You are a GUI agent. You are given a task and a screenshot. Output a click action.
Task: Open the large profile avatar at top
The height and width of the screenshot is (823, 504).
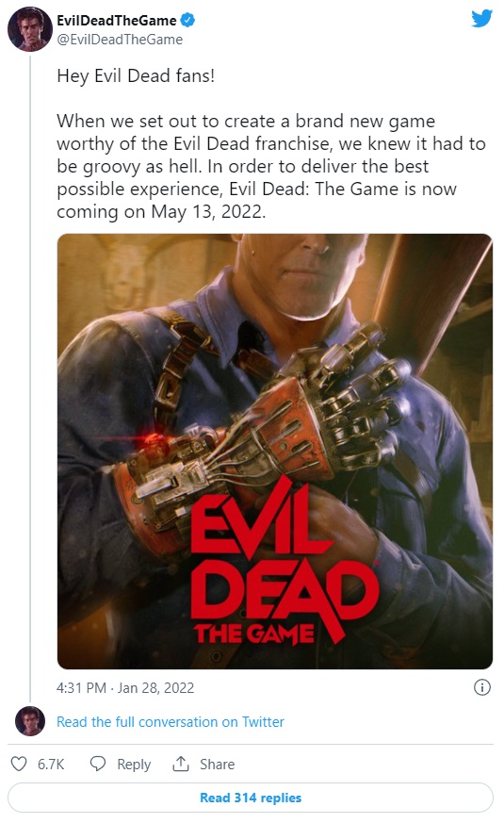click(30, 29)
